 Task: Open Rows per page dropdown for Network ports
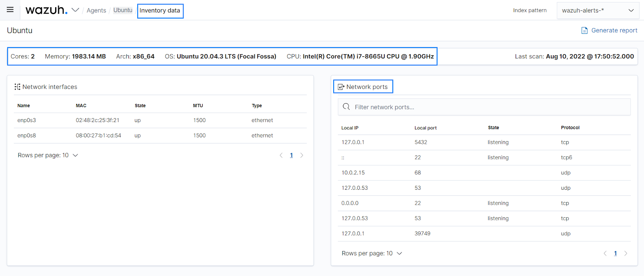372,253
